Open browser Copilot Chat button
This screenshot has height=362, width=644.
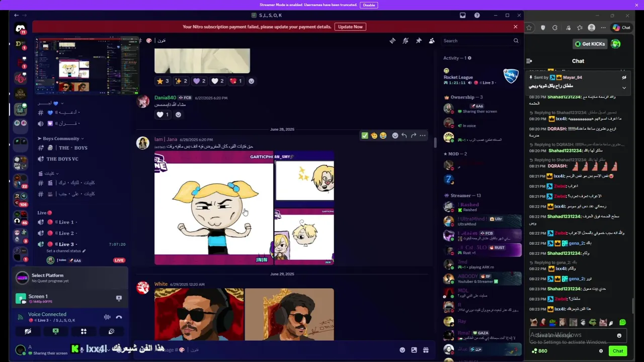pos(622,28)
